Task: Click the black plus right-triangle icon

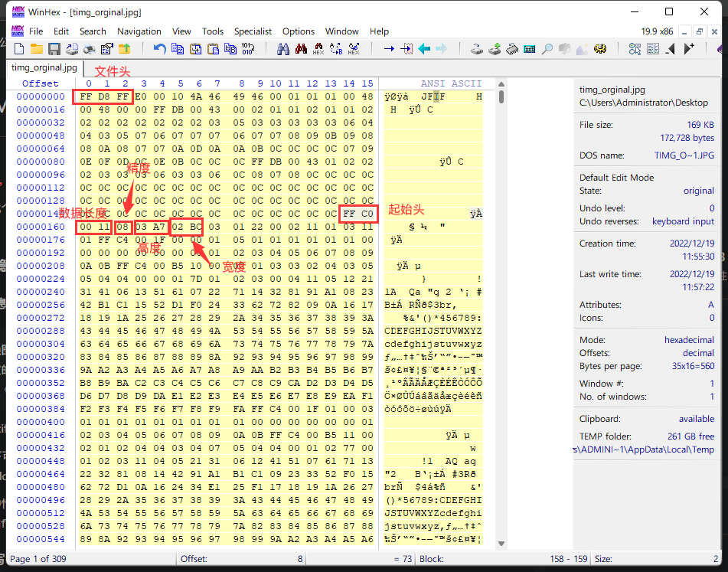Action: [689, 48]
